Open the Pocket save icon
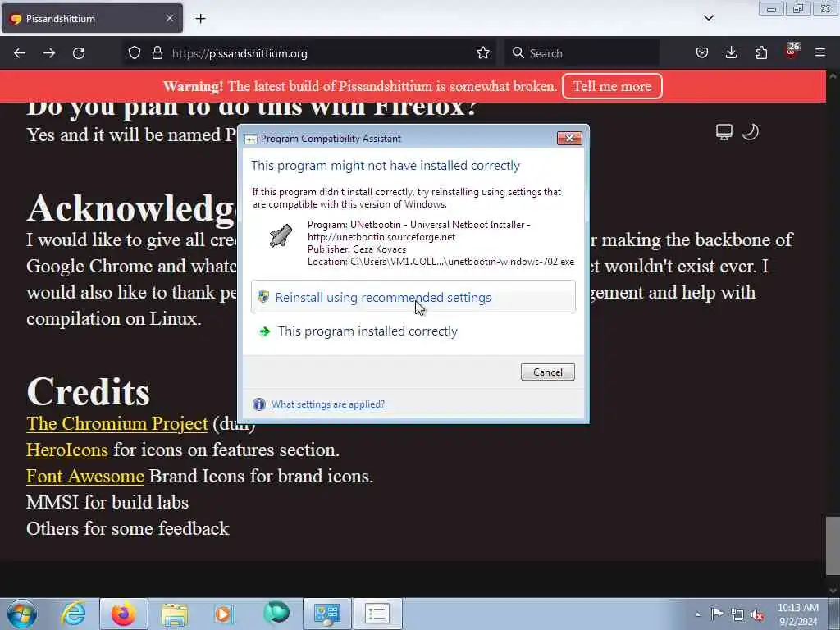This screenshot has width=840, height=630. click(702, 53)
